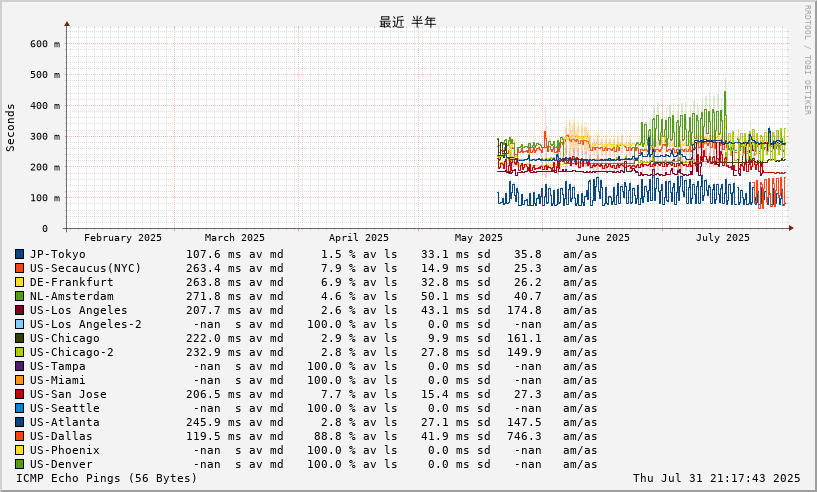The width and height of the screenshot is (817, 492).
Task: Click the 746.3 am/as value for US-Dallas
Action: (x=524, y=436)
